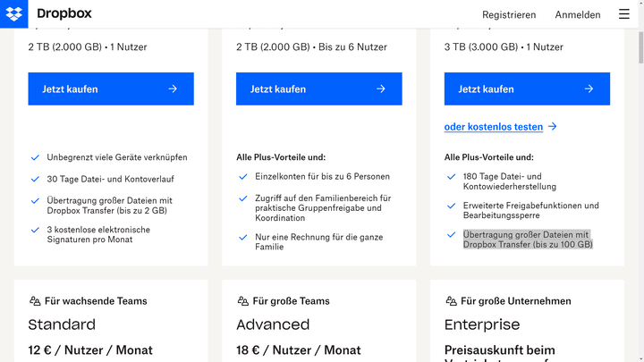Click the Dropbox wordmark in the header
Screen dimensions: 644x362
(64, 13)
